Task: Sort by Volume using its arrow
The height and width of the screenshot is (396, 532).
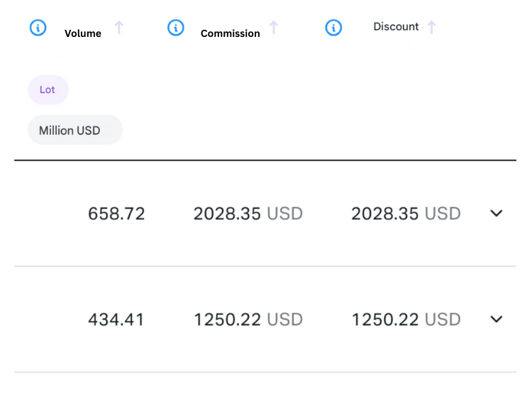Action: pyautogui.click(x=118, y=28)
